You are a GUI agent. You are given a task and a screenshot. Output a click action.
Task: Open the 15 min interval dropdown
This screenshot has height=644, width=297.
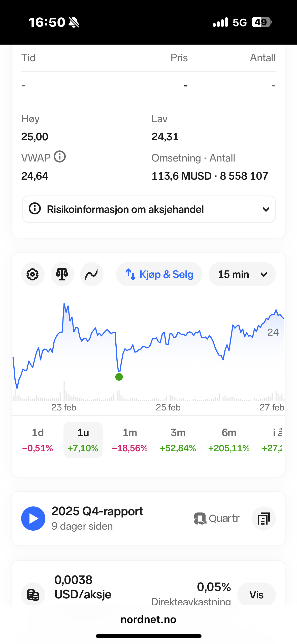tap(242, 274)
